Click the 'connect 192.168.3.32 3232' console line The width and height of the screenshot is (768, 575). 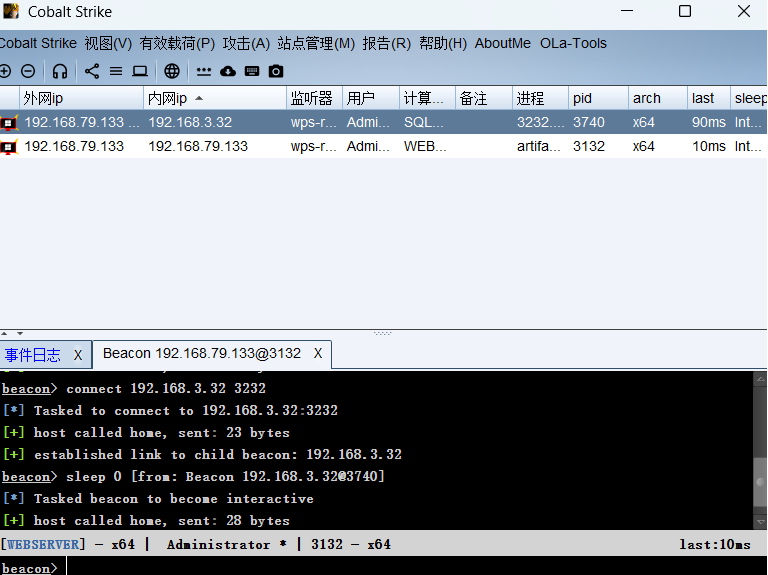point(166,388)
